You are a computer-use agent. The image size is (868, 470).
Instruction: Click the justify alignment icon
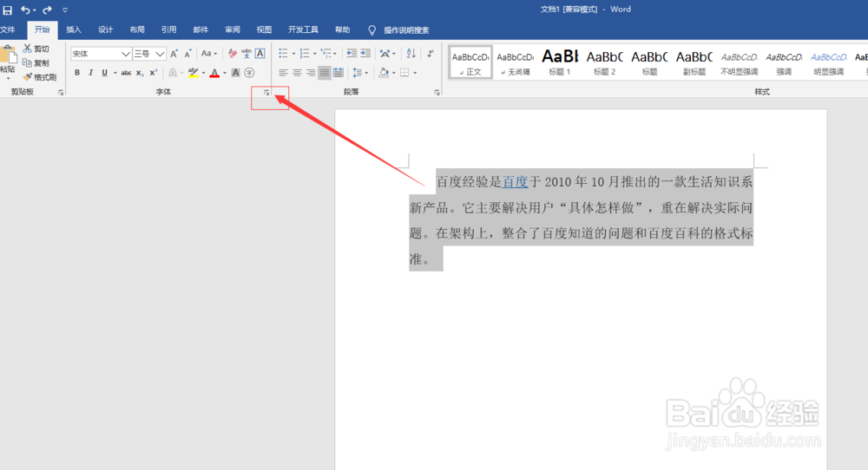(x=325, y=73)
